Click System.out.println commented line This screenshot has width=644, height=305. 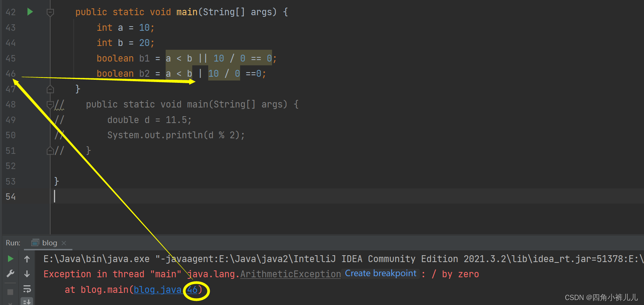coord(176,135)
